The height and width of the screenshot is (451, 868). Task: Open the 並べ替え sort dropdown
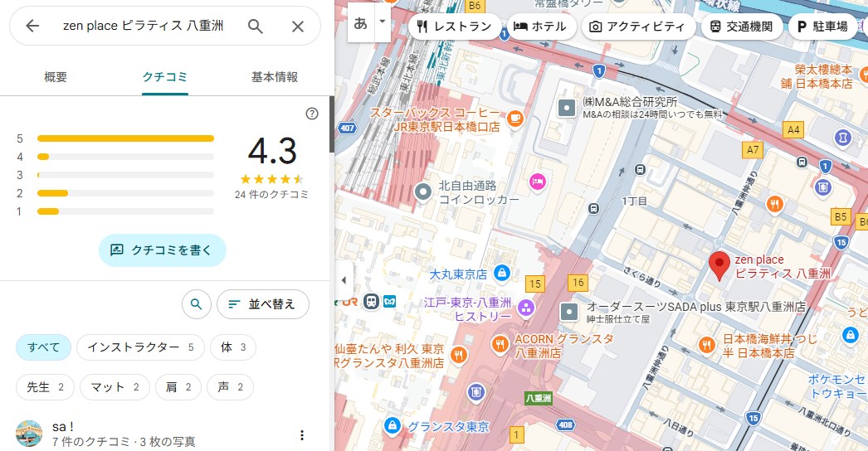click(x=262, y=304)
